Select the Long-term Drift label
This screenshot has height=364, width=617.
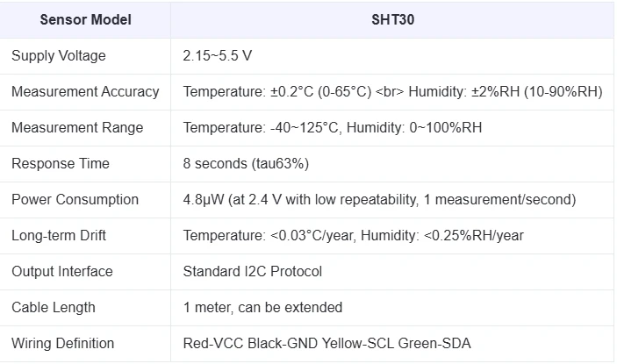click(59, 235)
